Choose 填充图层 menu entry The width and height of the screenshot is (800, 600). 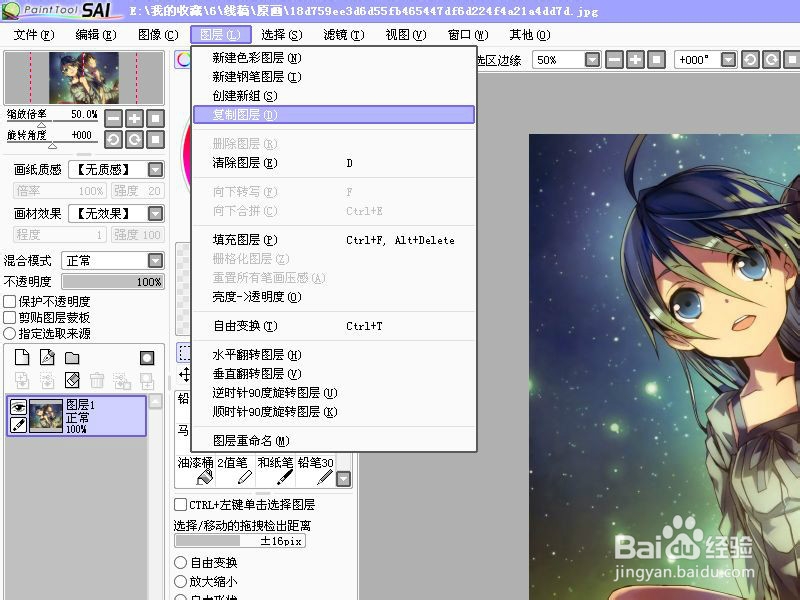coord(334,240)
